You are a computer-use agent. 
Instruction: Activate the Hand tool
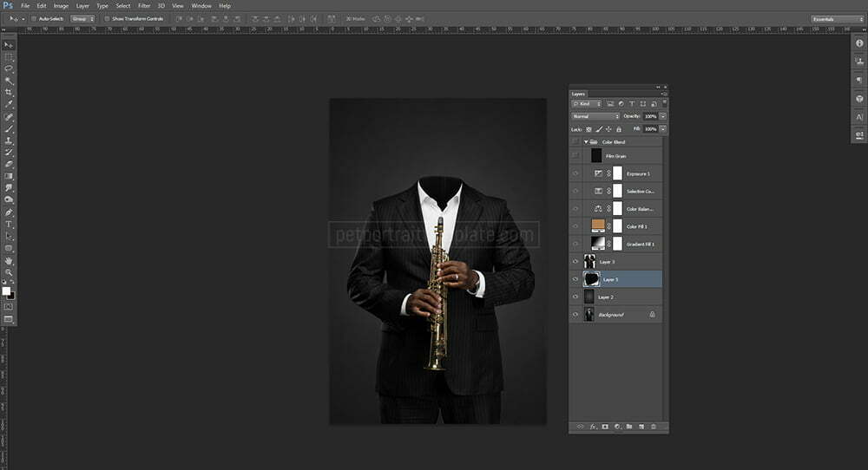point(9,260)
